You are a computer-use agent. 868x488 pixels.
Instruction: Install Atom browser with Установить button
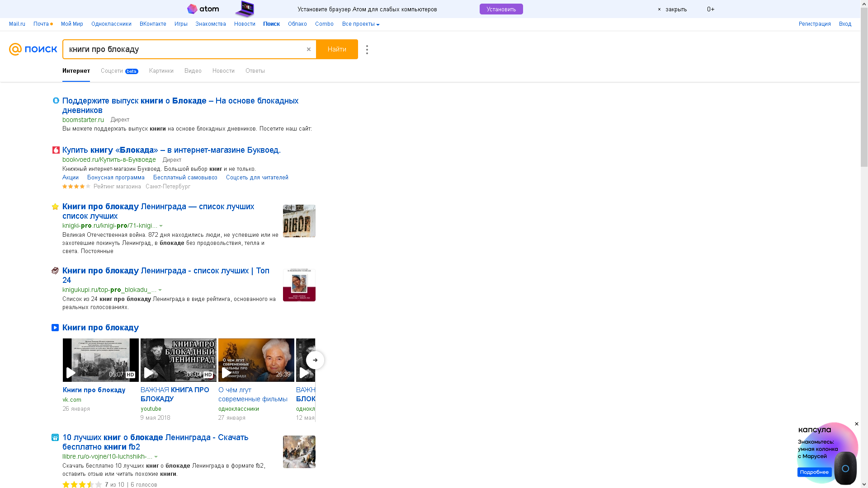501,9
